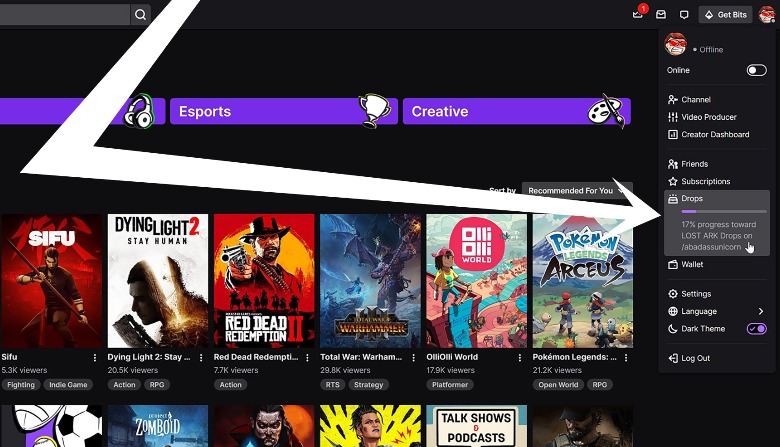Click three-dot options next to Sifu

coord(95,357)
